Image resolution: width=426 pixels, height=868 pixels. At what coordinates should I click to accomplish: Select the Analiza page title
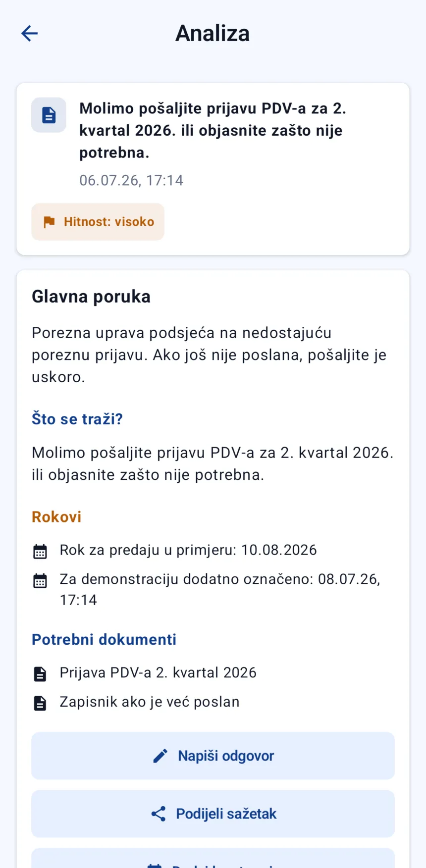click(213, 33)
